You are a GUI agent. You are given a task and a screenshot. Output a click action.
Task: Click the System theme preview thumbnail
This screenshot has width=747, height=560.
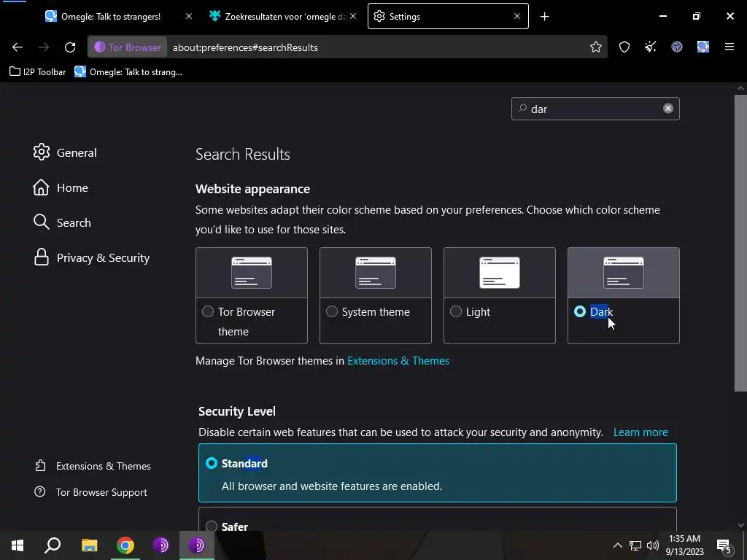click(376, 273)
